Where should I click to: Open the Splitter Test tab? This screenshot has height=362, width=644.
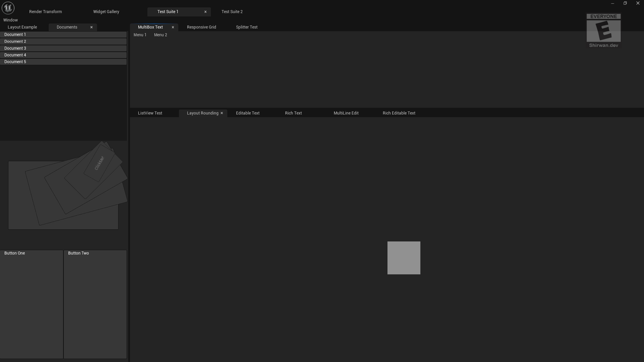click(247, 27)
